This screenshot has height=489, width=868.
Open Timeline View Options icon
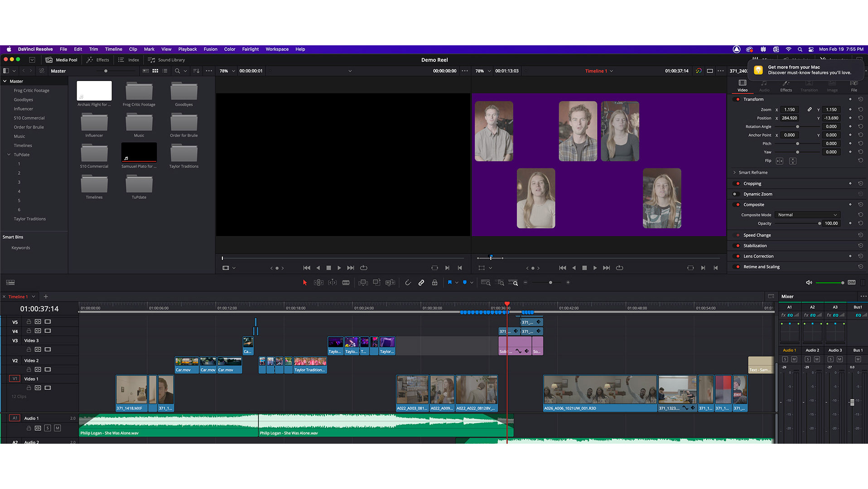tap(10, 283)
